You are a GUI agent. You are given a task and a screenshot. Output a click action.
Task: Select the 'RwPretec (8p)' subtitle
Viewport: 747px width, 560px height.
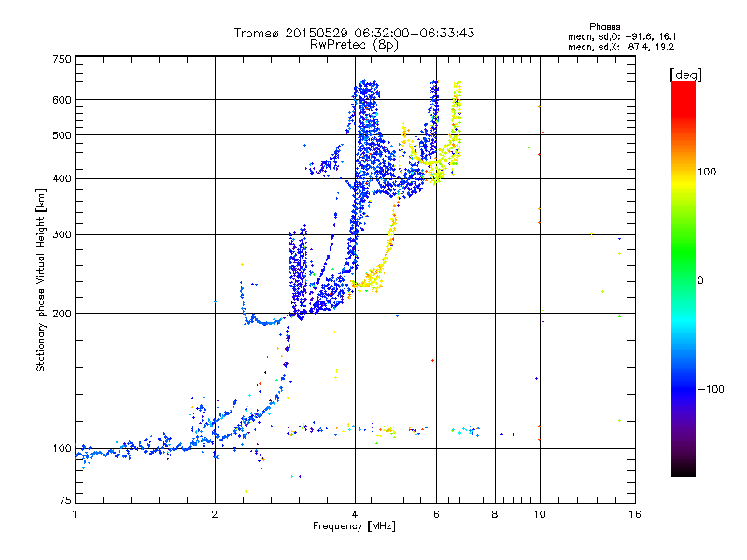[x=354, y=45]
